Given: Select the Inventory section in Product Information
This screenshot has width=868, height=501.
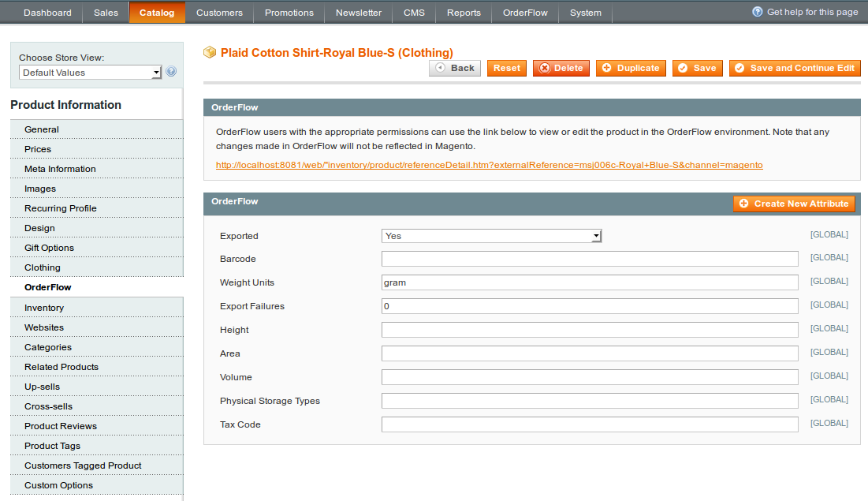Looking at the screenshot, I should point(44,307).
